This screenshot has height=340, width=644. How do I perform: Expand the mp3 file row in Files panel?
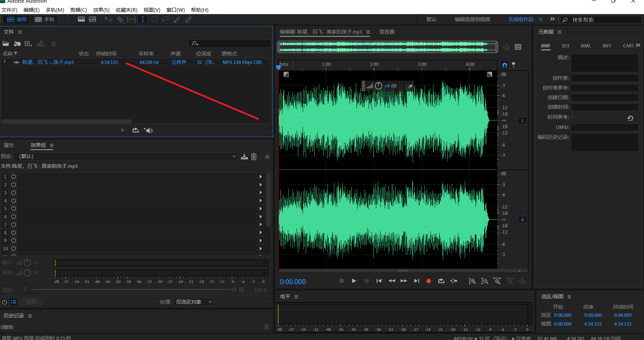pos(5,62)
